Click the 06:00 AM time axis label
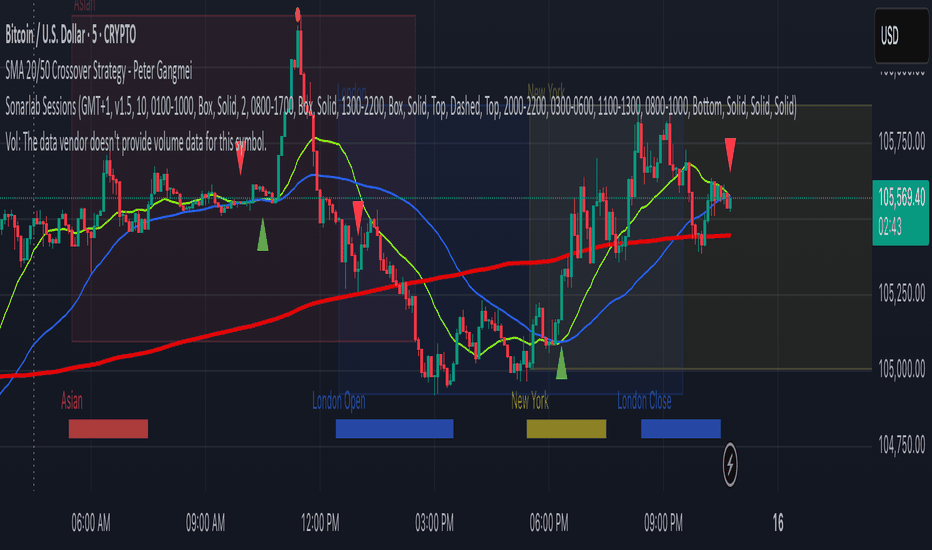 pos(91,524)
